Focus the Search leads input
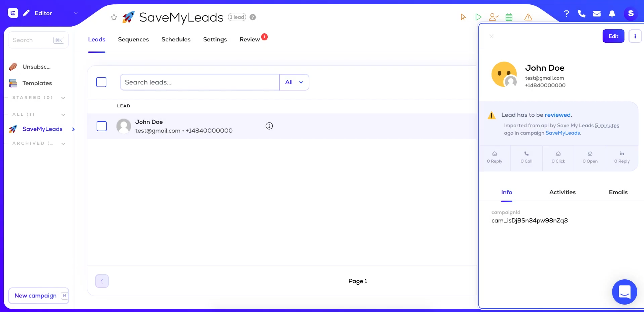Viewport: 644px width, 312px height. 200,82
